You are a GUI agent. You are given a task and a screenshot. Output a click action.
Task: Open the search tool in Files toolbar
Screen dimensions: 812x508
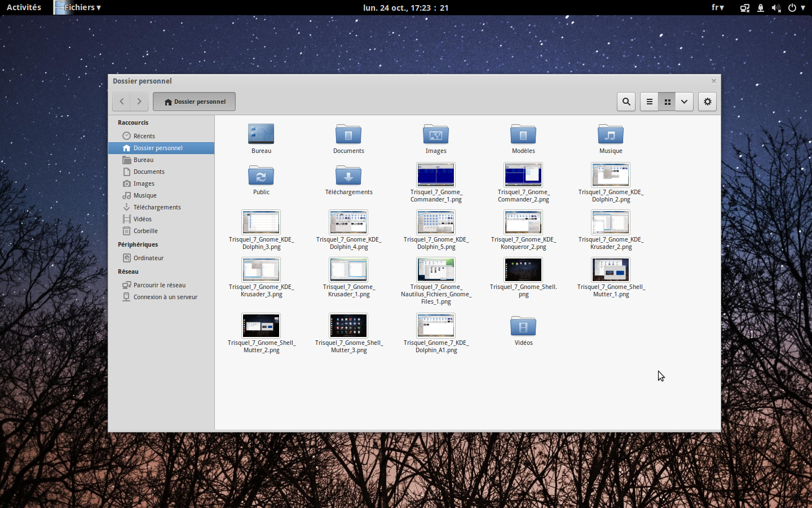(626, 102)
